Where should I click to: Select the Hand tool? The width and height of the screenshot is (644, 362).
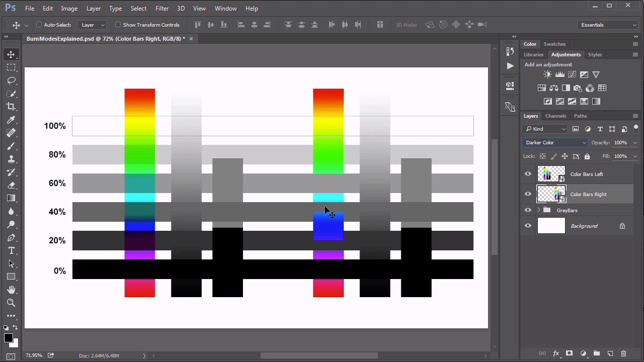coord(11,290)
